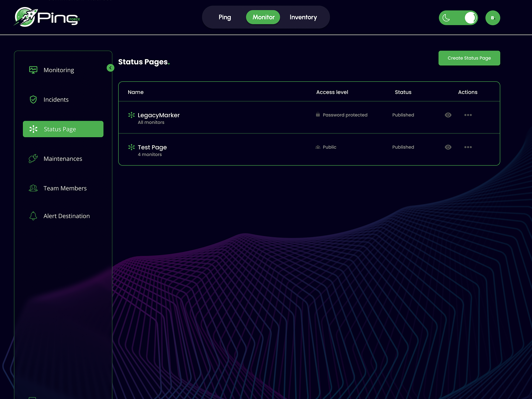Click the Incidents shield icon
Image resolution: width=532 pixels, height=399 pixels.
tap(33, 99)
